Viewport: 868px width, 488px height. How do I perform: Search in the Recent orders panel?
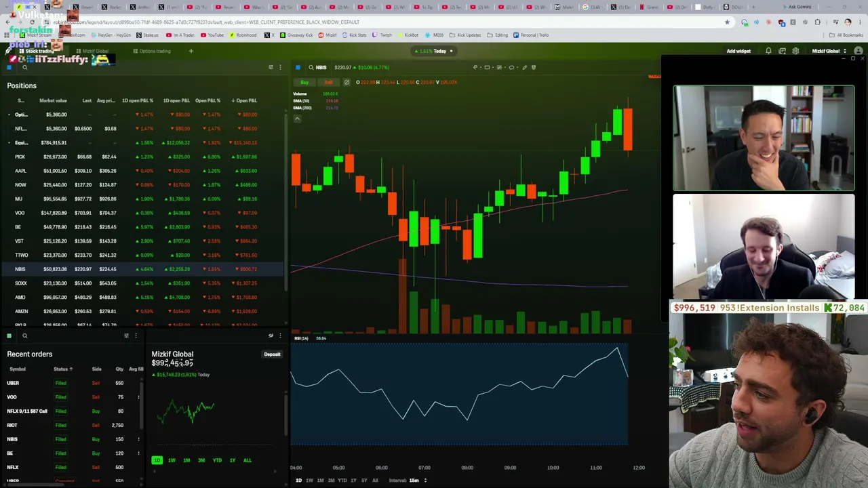[25, 335]
